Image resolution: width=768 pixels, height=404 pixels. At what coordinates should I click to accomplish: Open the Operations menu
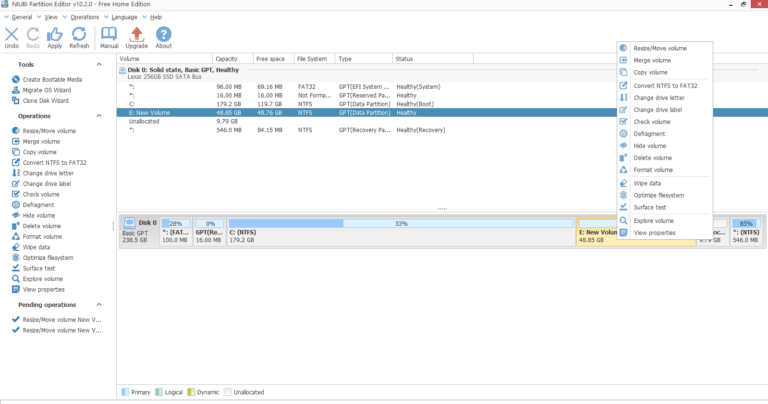85,17
